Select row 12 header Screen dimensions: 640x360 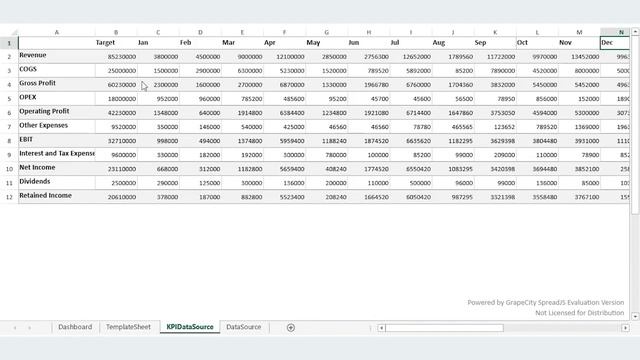click(x=9, y=197)
